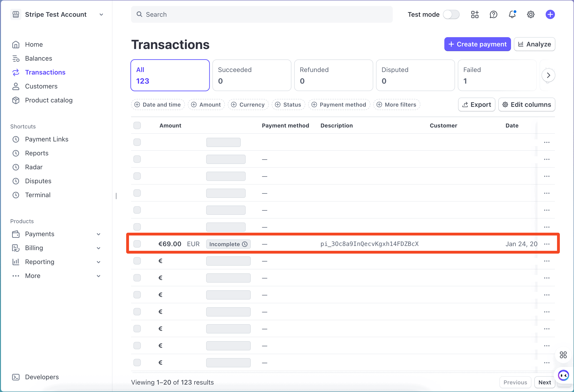Screen dimensions: 574x392
Task: Switch to the Failed transactions tab
Action: pos(497,75)
